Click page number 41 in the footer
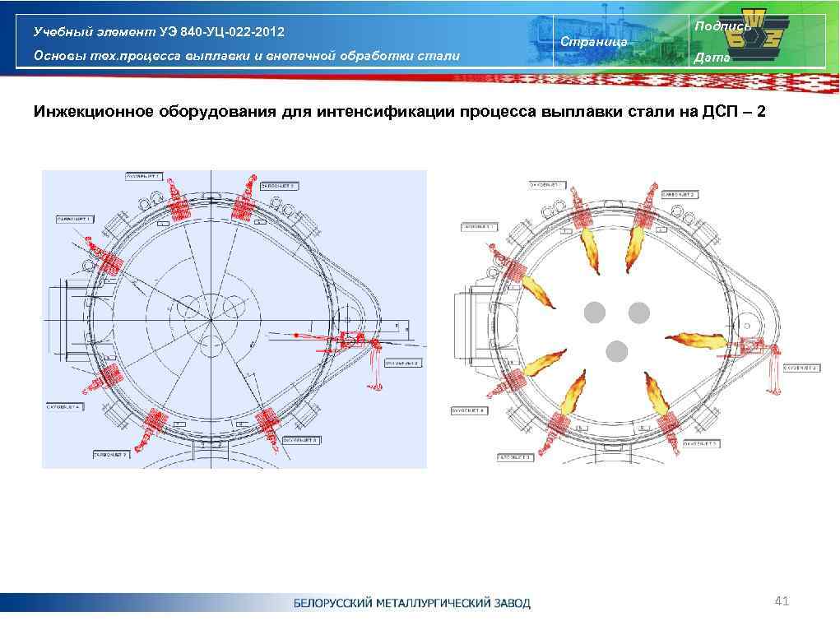The image size is (840, 630). pos(782,601)
